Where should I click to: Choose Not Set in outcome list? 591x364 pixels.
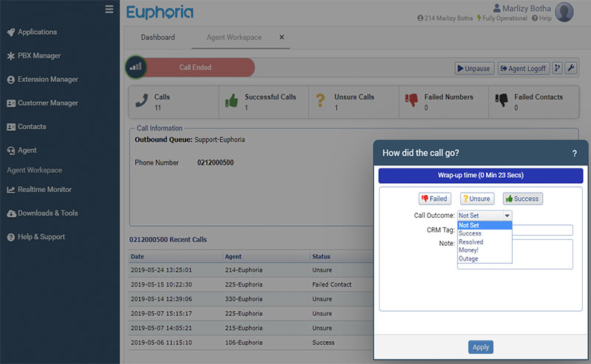485,225
